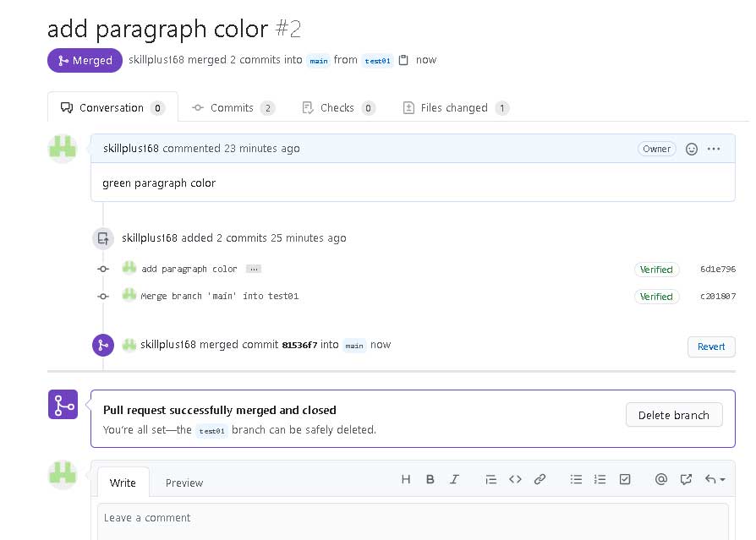Insert a quote block
This screenshot has width=756, height=540.
(x=491, y=479)
